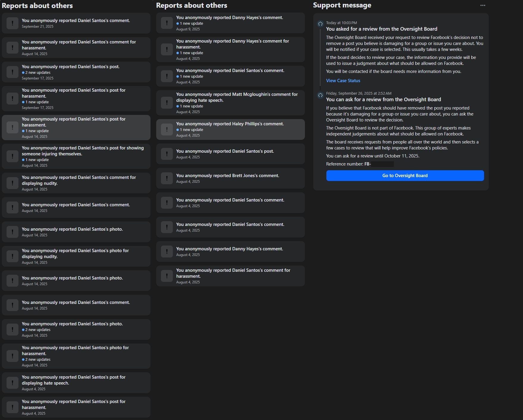Click the alert icon on the Matt Mcgloughin hate speech report

pyautogui.click(x=167, y=103)
